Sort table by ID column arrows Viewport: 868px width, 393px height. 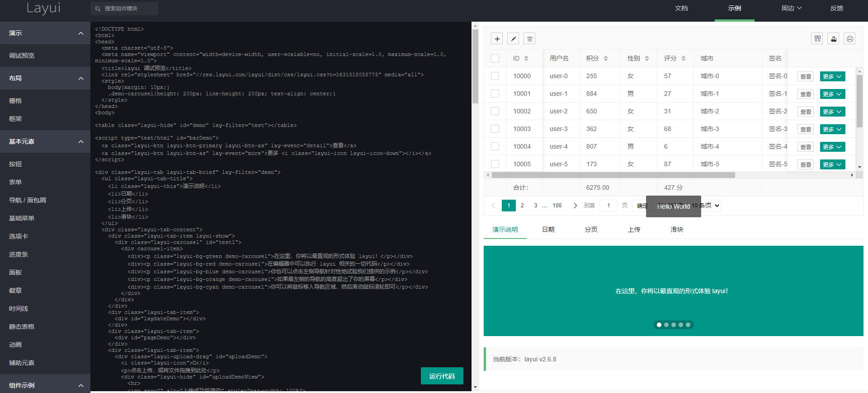click(526, 58)
